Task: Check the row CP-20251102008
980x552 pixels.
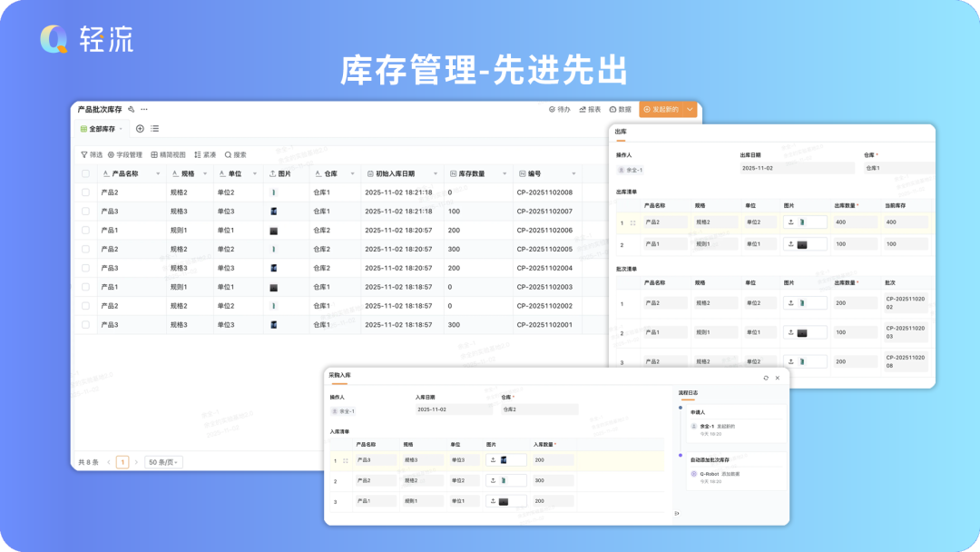Action: tap(85, 192)
